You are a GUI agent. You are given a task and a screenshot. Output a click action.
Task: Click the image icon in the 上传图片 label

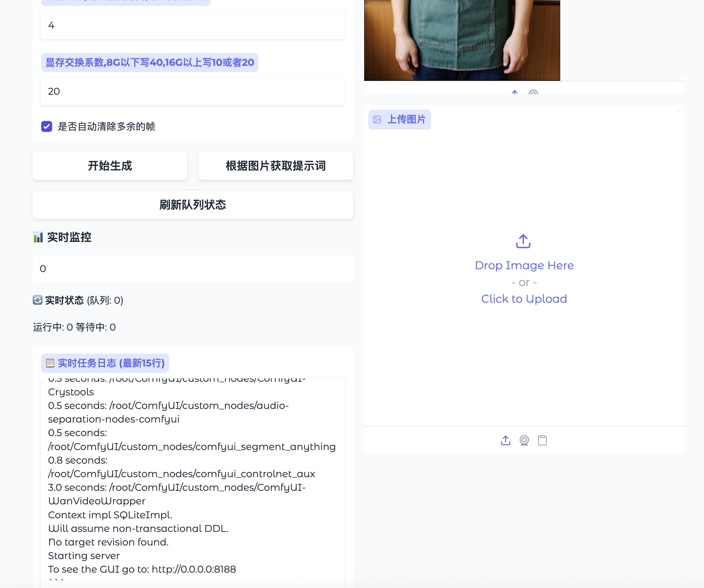(377, 119)
